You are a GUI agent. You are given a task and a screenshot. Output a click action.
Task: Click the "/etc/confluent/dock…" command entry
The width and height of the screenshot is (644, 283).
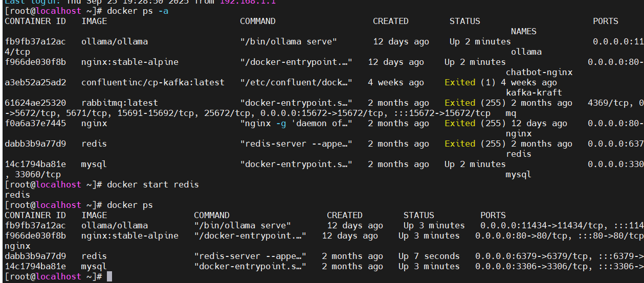(296, 82)
